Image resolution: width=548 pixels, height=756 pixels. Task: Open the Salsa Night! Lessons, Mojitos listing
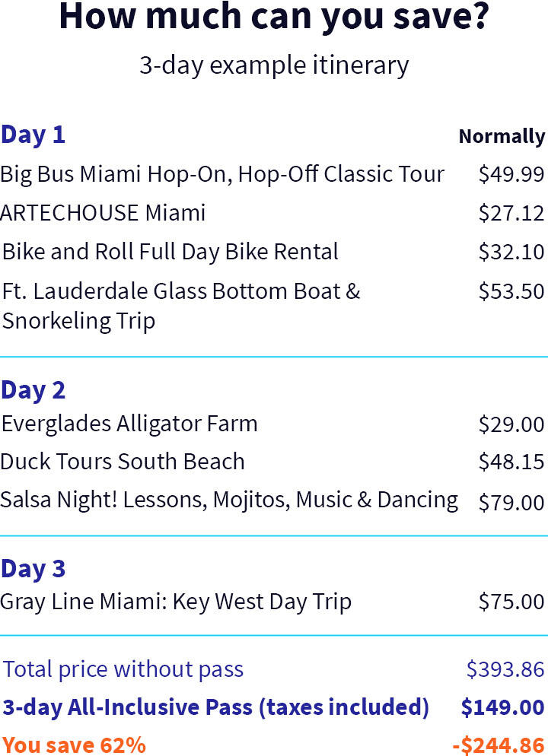click(229, 500)
